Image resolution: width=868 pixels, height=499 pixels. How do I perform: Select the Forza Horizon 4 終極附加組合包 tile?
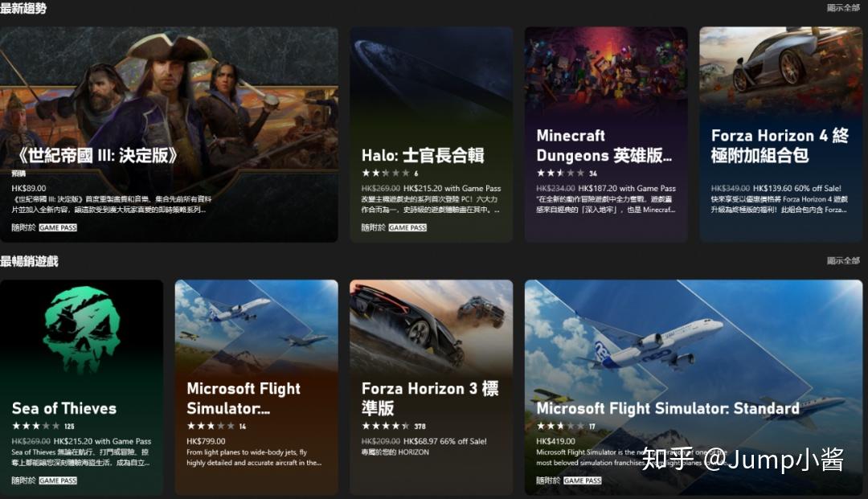click(780, 134)
